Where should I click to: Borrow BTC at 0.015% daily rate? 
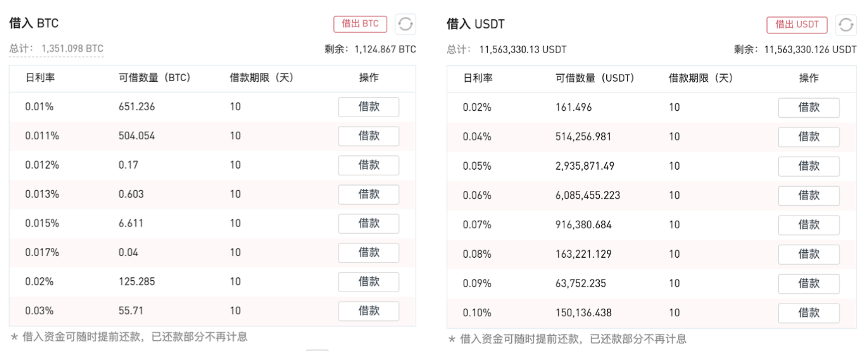[368, 223]
